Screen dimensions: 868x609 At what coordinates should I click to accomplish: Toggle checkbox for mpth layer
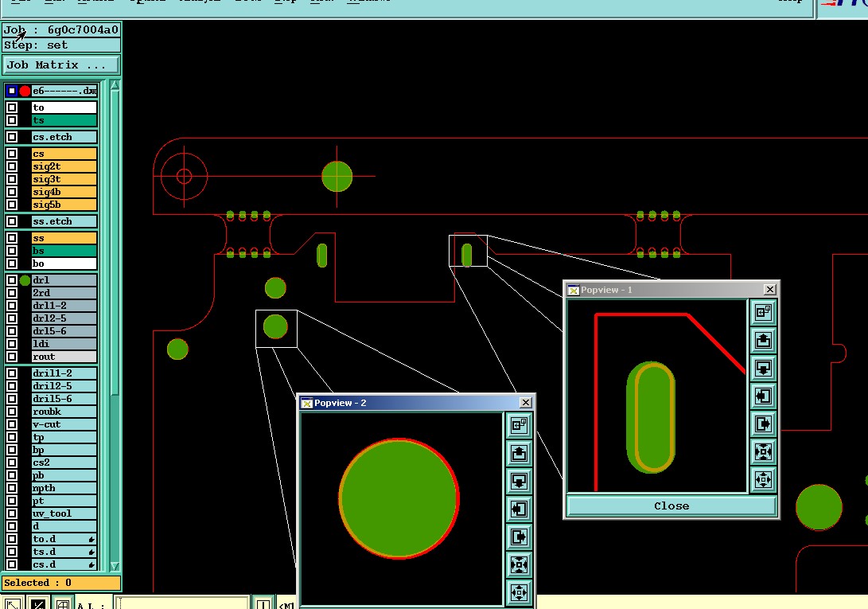click(x=12, y=488)
